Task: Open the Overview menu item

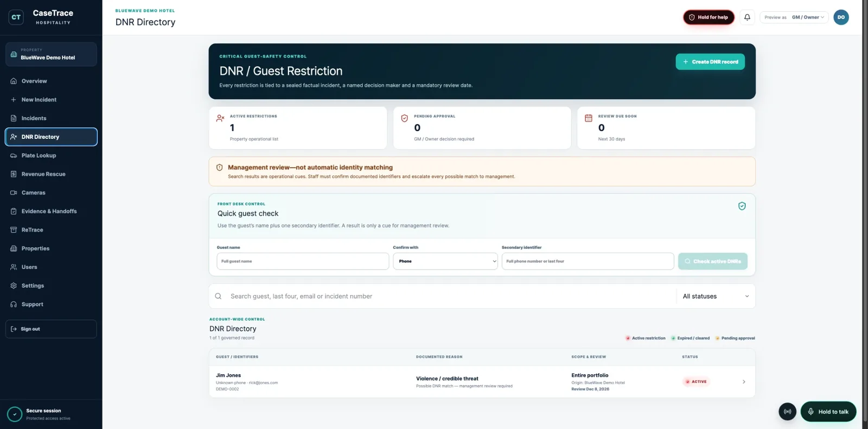Action: (51, 81)
